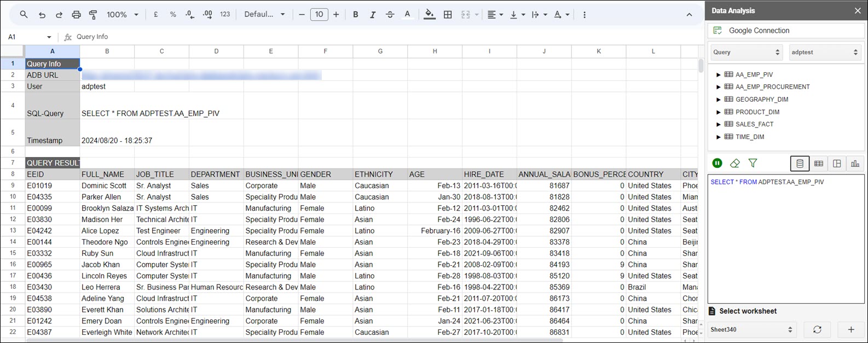This screenshot has width=868, height=343.
Task: Click the formula bar showing Query Info
Action: click(383, 37)
